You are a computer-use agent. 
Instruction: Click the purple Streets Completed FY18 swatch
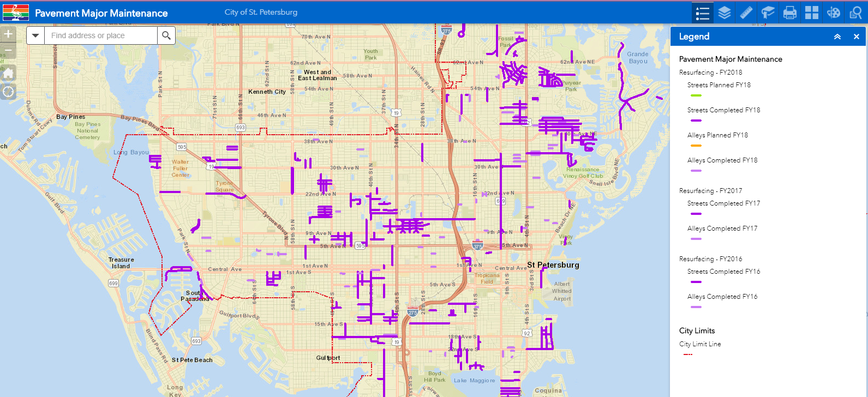(696, 121)
